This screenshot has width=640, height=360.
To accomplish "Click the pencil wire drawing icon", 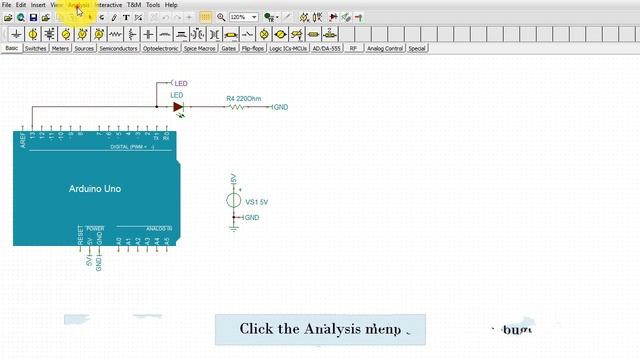I will click(114, 18).
